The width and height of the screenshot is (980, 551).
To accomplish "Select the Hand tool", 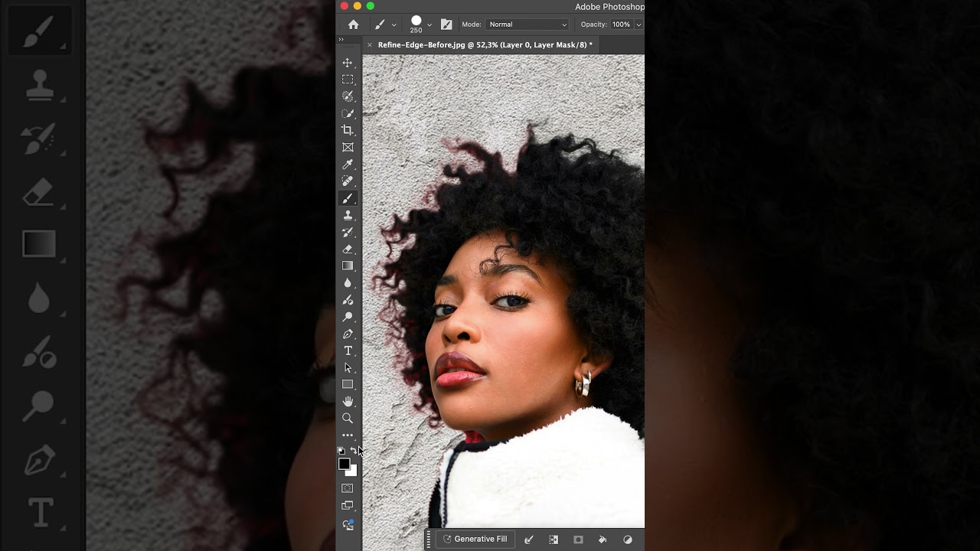I will click(x=348, y=400).
